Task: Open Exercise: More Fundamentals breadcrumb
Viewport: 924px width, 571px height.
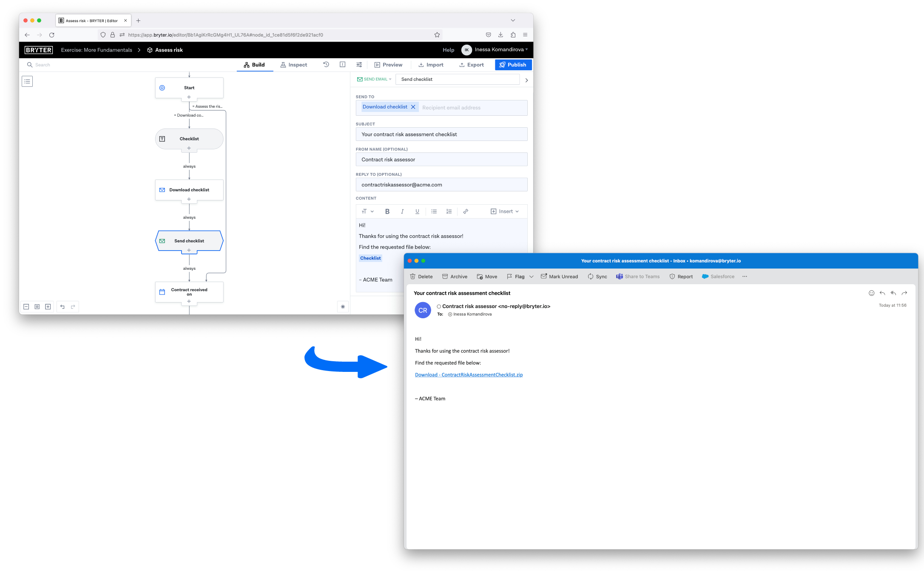Action: 97,50
